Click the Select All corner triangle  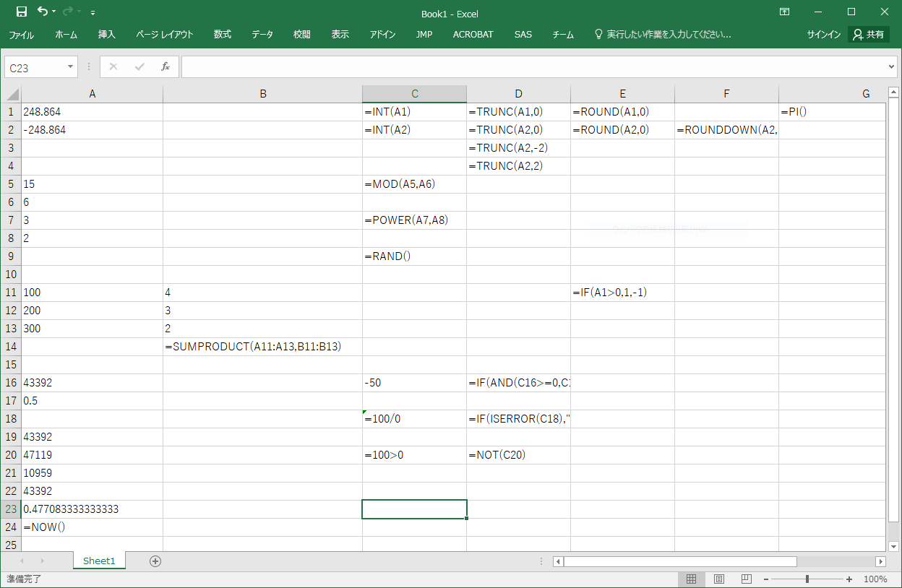click(12, 94)
